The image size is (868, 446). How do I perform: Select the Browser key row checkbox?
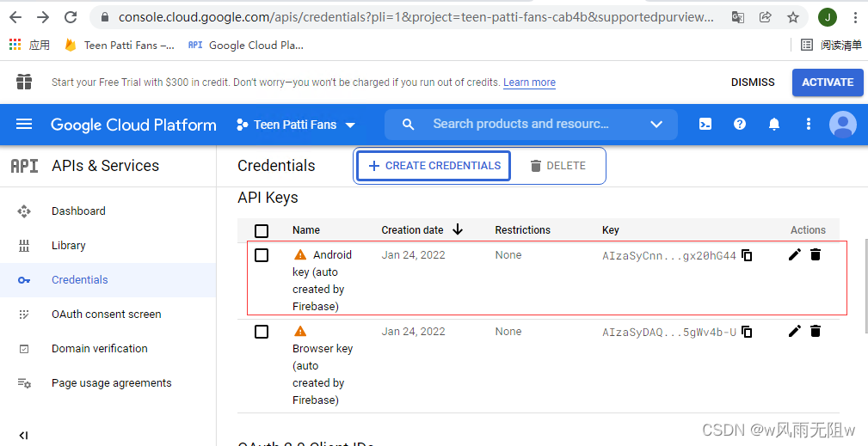pyautogui.click(x=262, y=332)
